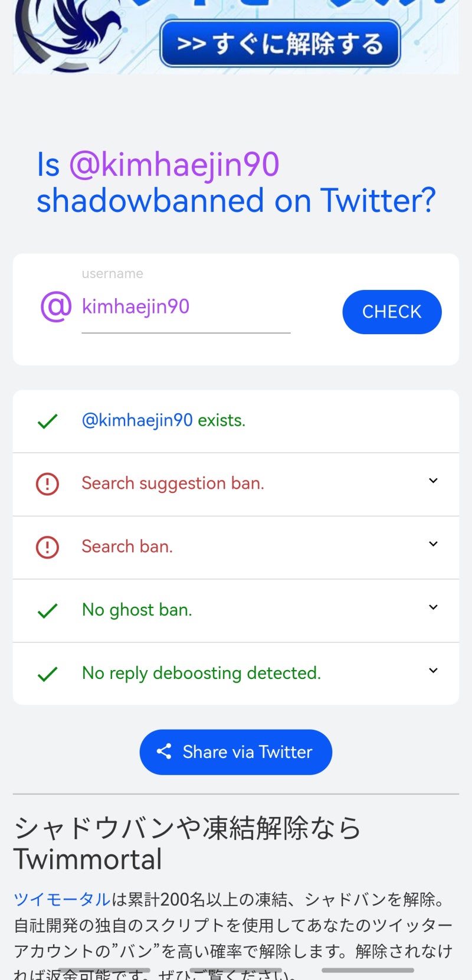472x980 pixels.
Task: Open the ツイモータル link
Action: click(x=63, y=899)
